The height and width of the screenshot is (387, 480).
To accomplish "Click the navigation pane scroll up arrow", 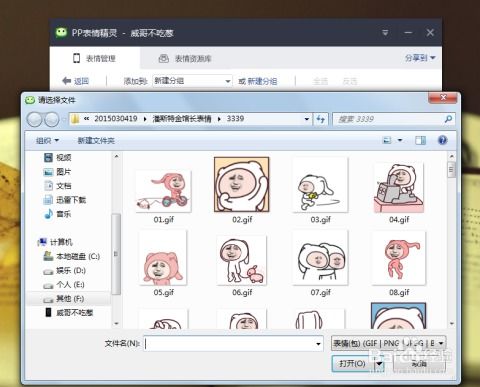I will pos(116,156).
